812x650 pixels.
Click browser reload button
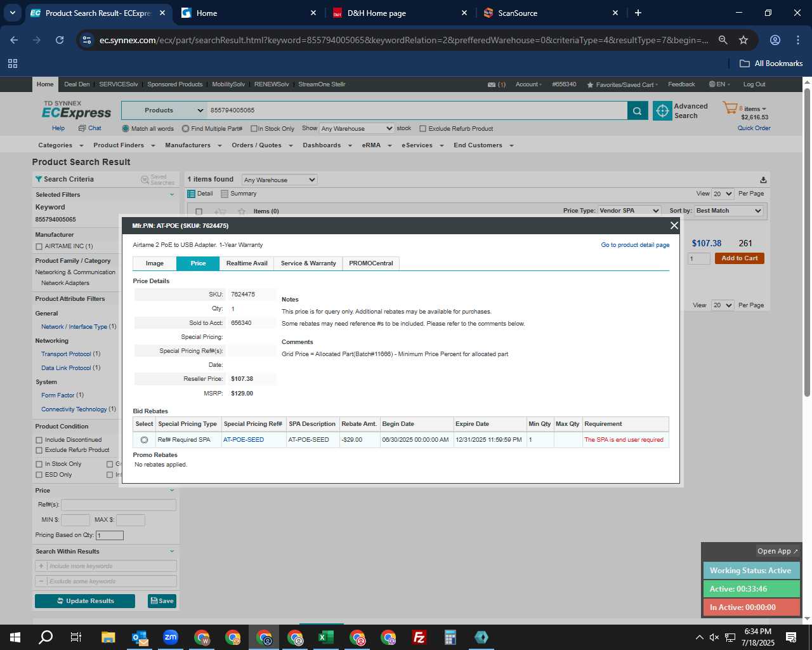pyautogui.click(x=60, y=40)
